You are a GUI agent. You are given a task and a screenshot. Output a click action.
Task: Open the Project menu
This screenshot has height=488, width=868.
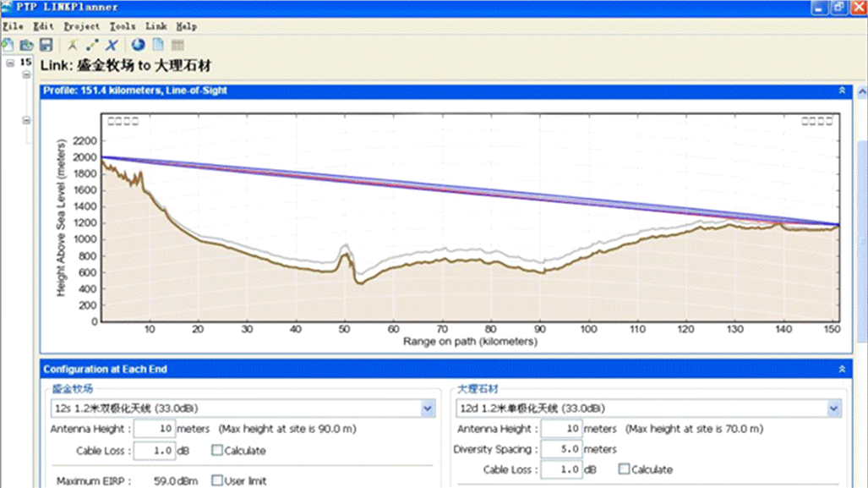tap(81, 26)
